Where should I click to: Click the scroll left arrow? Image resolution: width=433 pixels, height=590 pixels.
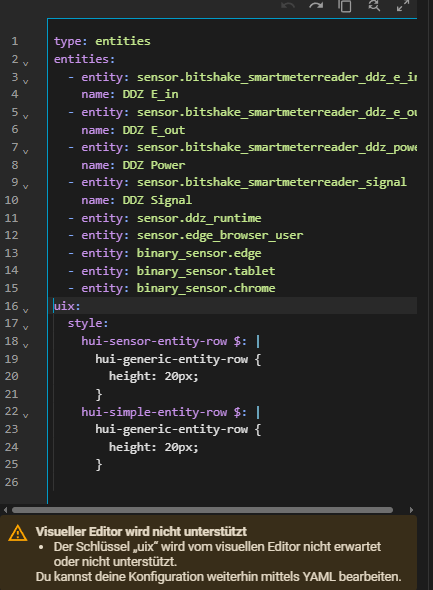tap(5, 510)
